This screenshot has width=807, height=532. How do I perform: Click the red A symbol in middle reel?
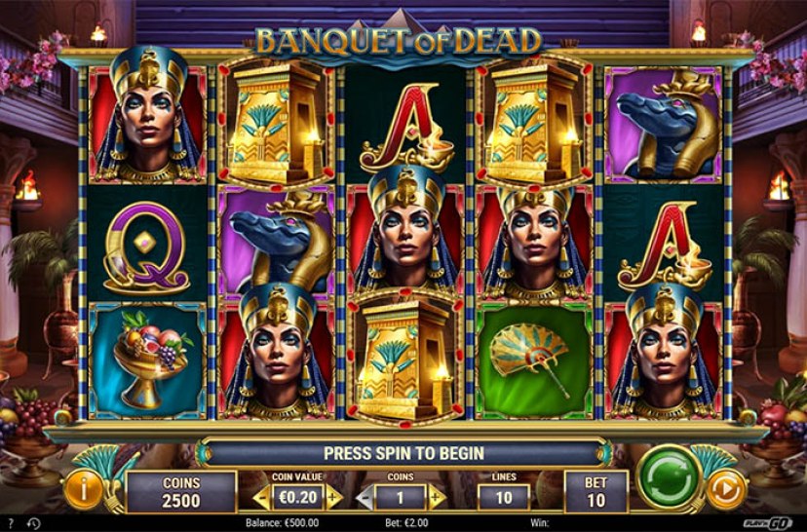pyautogui.click(x=406, y=128)
